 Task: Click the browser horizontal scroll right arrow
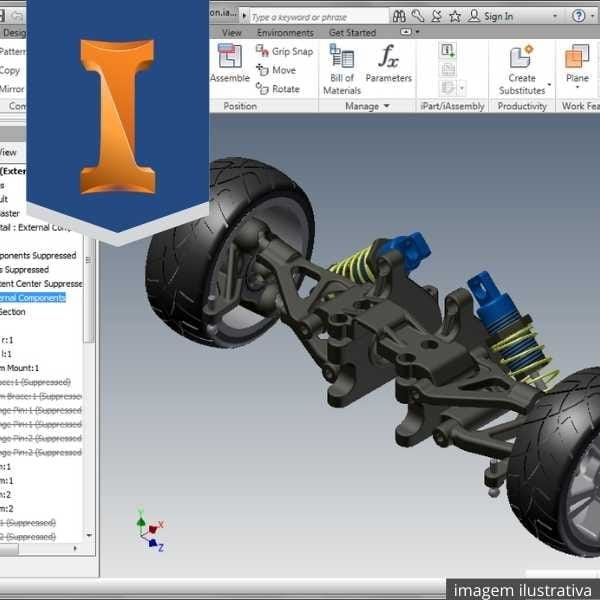[x=75, y=548]
